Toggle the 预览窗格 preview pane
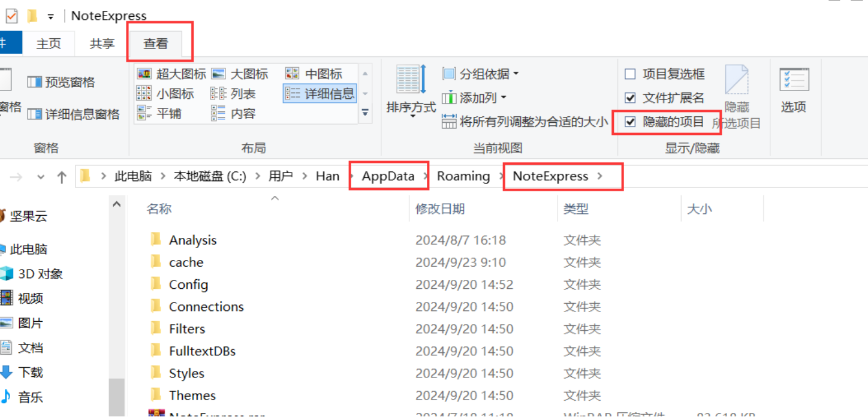 [x=61, y=82]
